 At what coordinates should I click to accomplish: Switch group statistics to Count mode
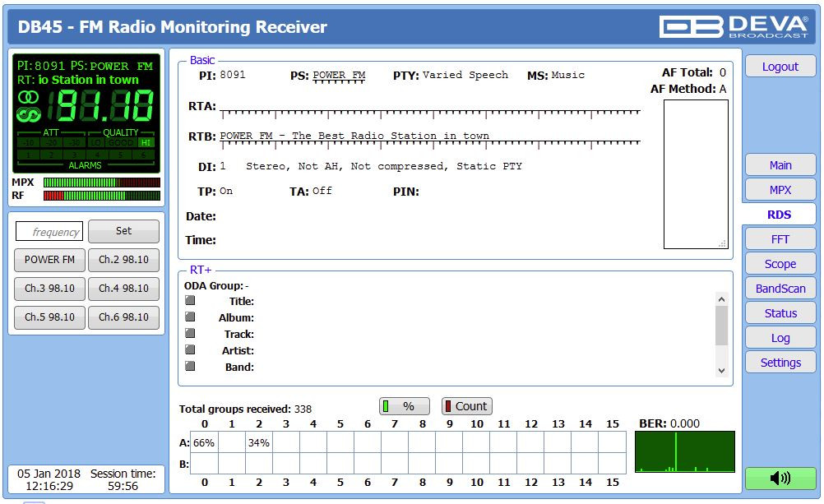(x=466, y=406)
